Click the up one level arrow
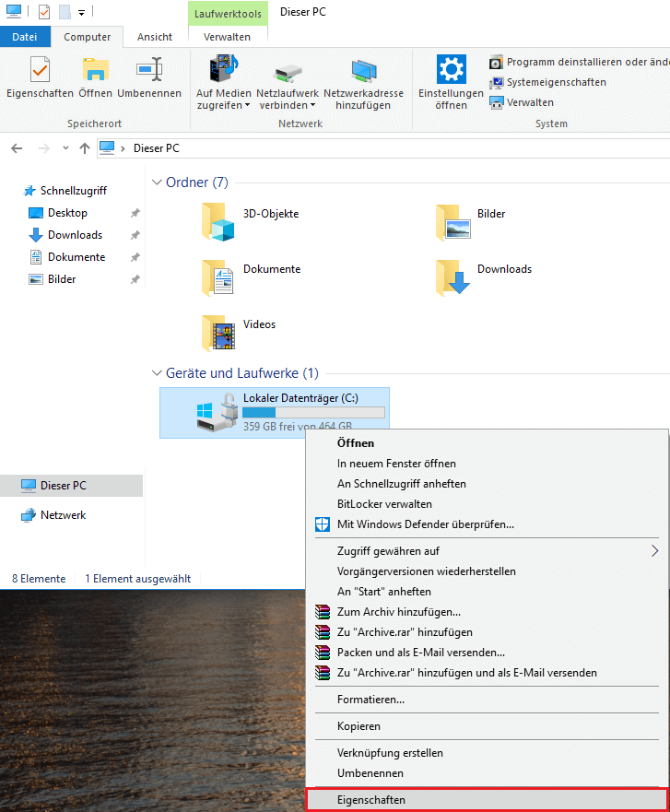670x812 pixels. point(85,148)
